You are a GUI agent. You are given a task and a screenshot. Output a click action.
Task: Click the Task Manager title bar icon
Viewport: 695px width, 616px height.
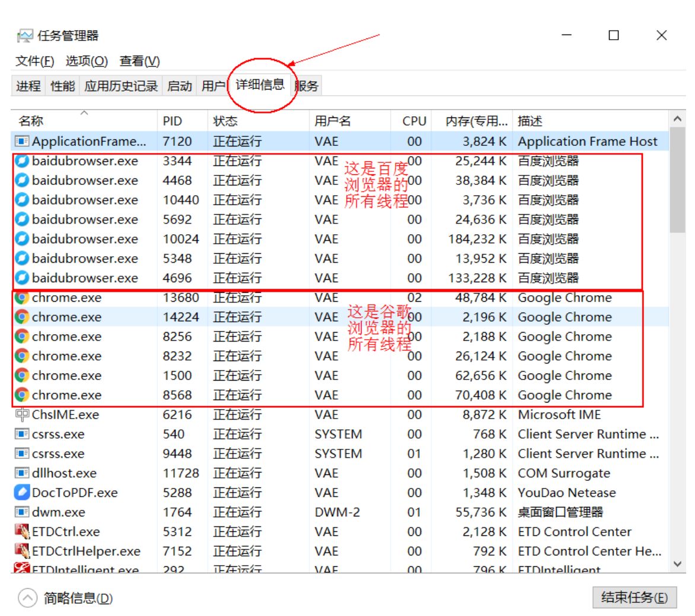(25, 36)
